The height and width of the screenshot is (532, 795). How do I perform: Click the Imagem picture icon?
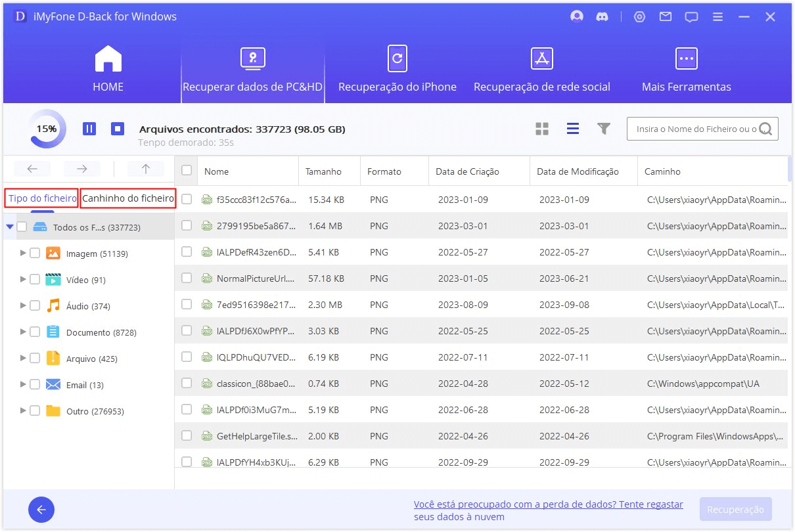tap(53, 254)
